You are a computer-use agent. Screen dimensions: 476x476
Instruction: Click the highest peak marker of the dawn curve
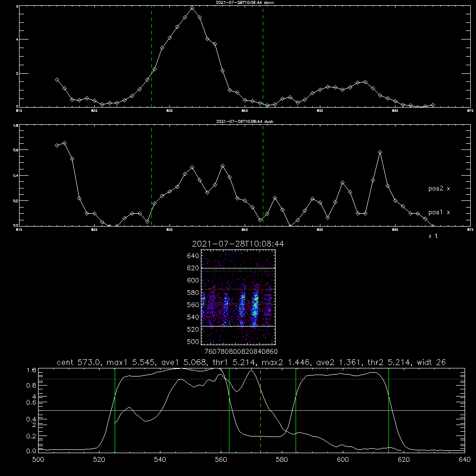[x=192, y=8]
